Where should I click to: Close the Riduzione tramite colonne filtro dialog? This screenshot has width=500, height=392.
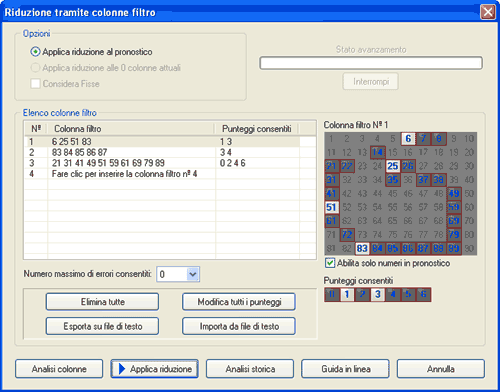pyautogui.click(x=487, y=12)
